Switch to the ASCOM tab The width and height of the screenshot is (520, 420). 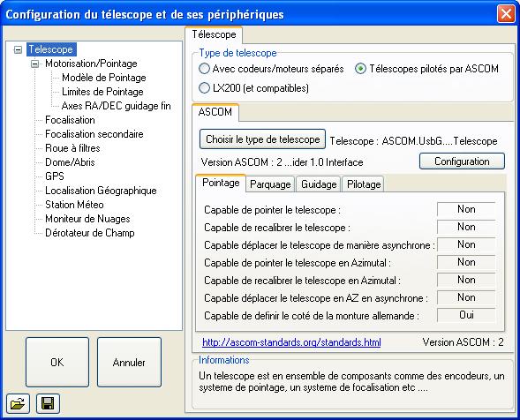[x=215, y=112]
